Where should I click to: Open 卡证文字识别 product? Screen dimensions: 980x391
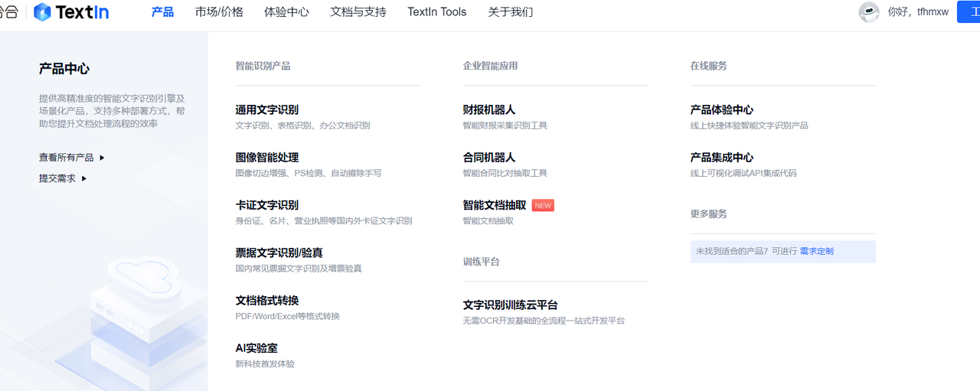[267, 205]
